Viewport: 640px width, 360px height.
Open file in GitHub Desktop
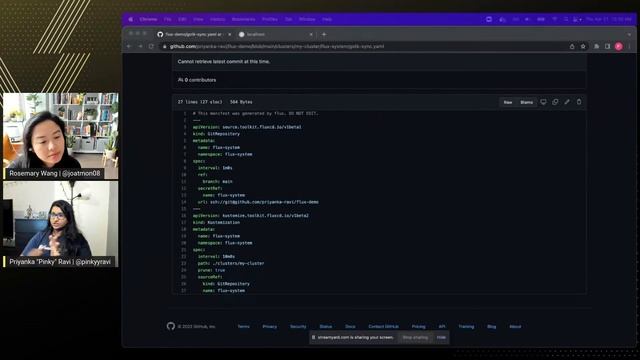click(x=543, y=102)
